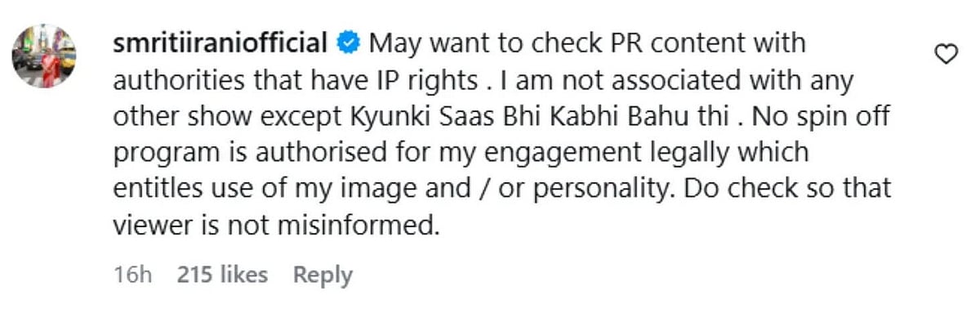Reply to the smritiiraniofficial comment
The image size is (980, 327).
[x=323, y=275]
